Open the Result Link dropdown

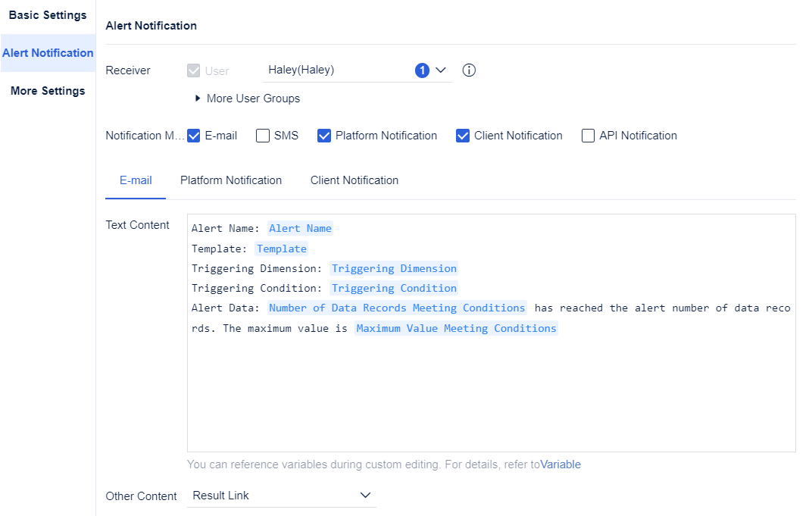point(282,496)
